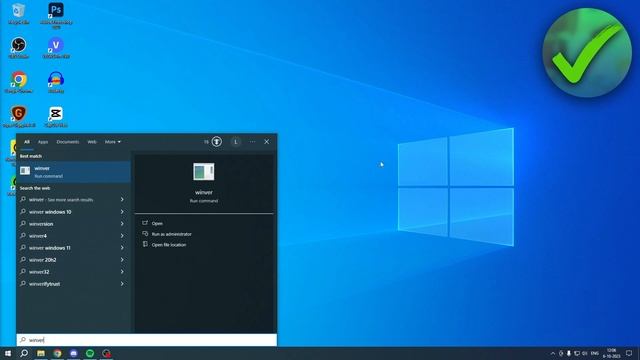640x360 pixels.
Task: Open Spotify from the taskbar
Action: [x=90, y=353]
